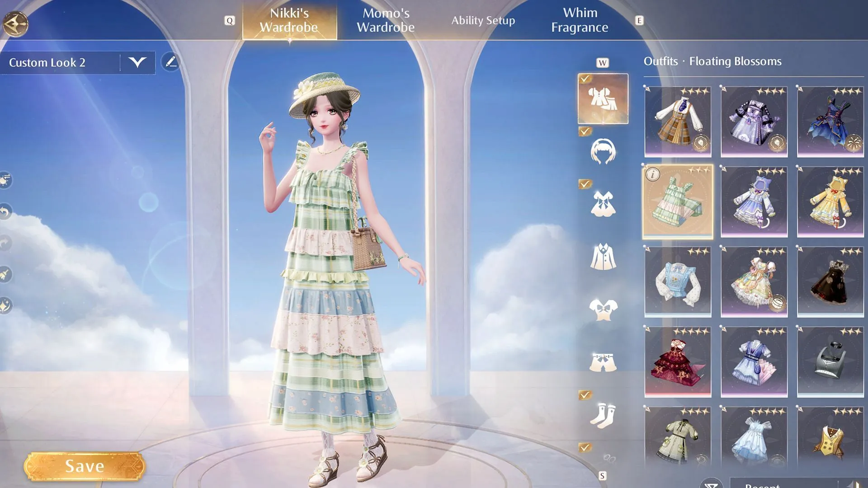Choose the light blue overalls blouse outfit
The width and height of the screenshot is (868, 488).
click(x=678, y=282)
